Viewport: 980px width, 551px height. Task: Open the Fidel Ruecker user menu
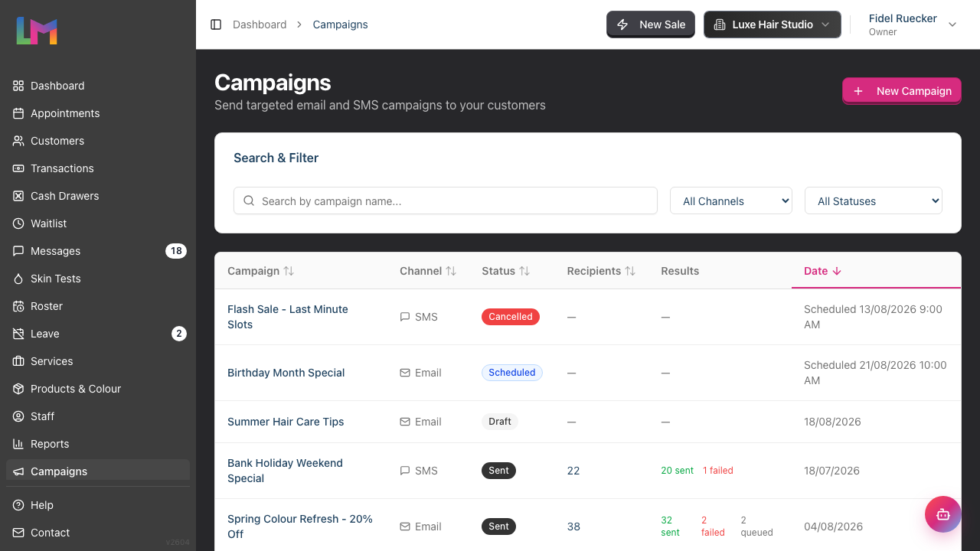pyautogui.click(x=913, y=24)
